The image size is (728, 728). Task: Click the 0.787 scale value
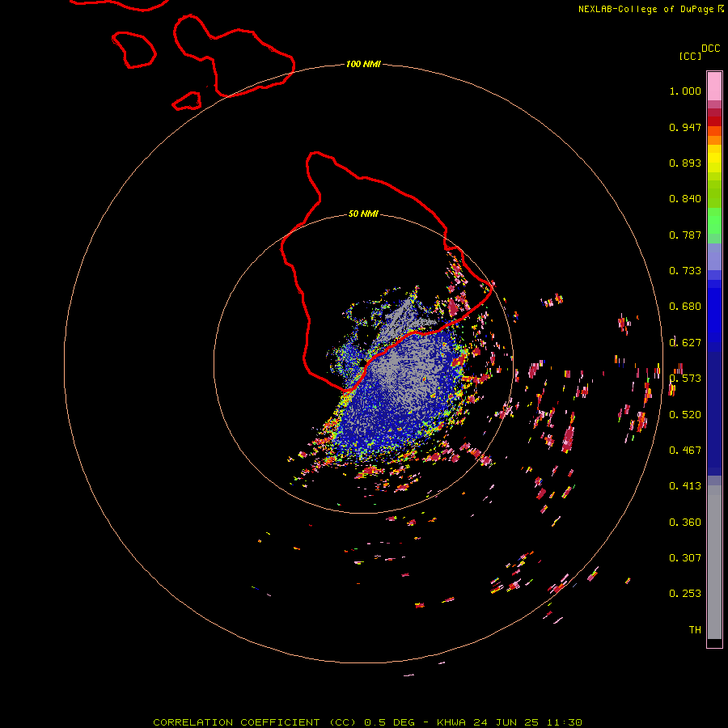[x=685, y=235]
